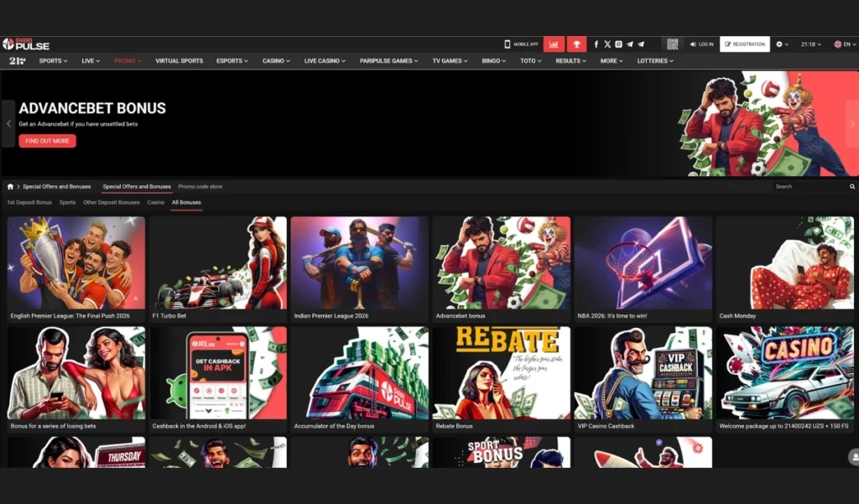Open Rebate Bonus card

coord(502,379)
